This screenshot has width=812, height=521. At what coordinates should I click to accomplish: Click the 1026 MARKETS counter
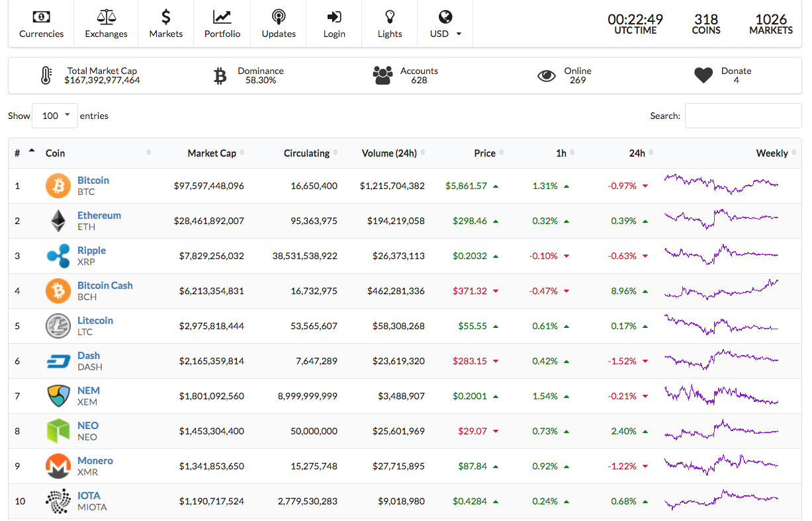771,24
